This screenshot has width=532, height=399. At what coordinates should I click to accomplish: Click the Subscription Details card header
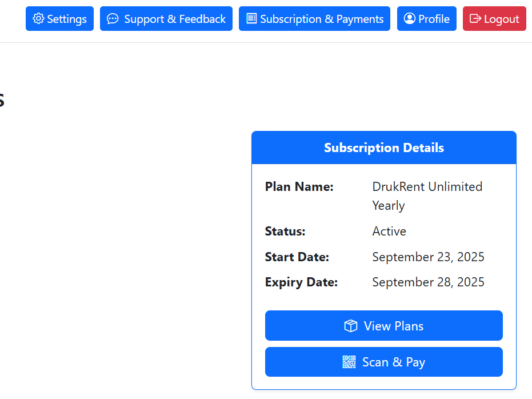[x=384, y=147]
